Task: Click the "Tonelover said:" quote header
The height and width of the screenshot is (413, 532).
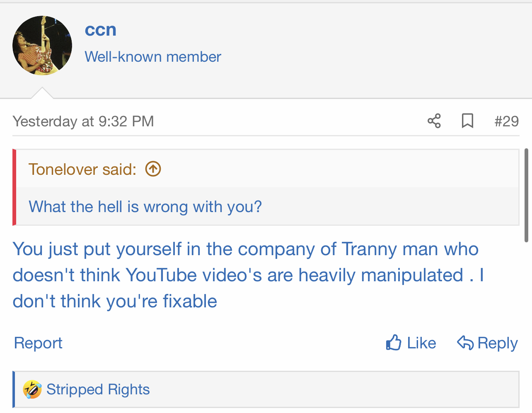Action: point(82,169)
